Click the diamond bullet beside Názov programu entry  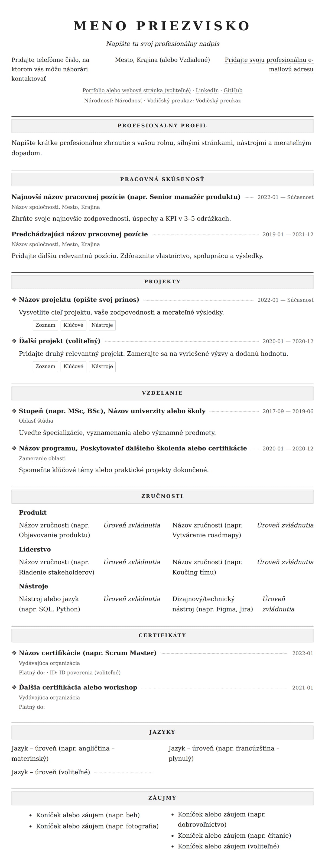coord(14,448)
